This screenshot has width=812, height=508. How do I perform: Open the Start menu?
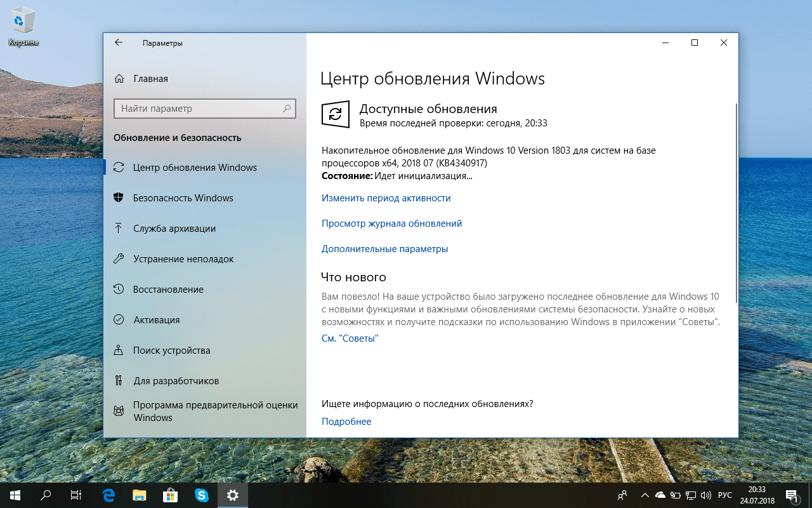pos(13,495)
